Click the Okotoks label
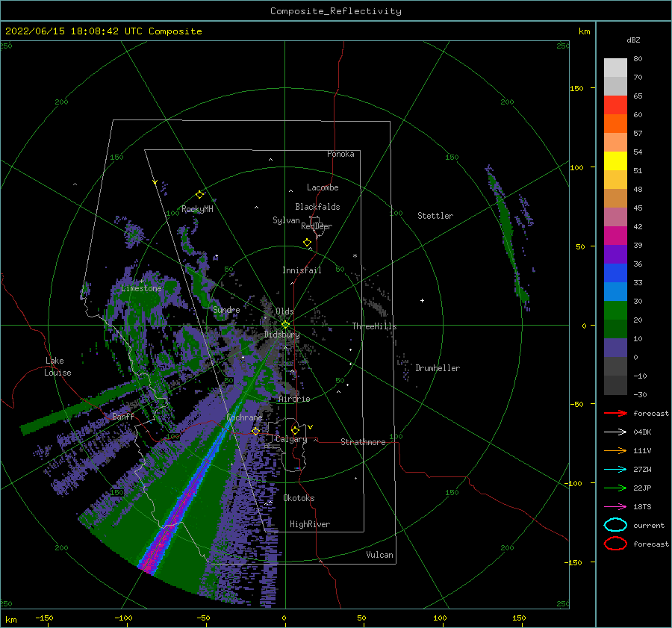 pos(299,498)
